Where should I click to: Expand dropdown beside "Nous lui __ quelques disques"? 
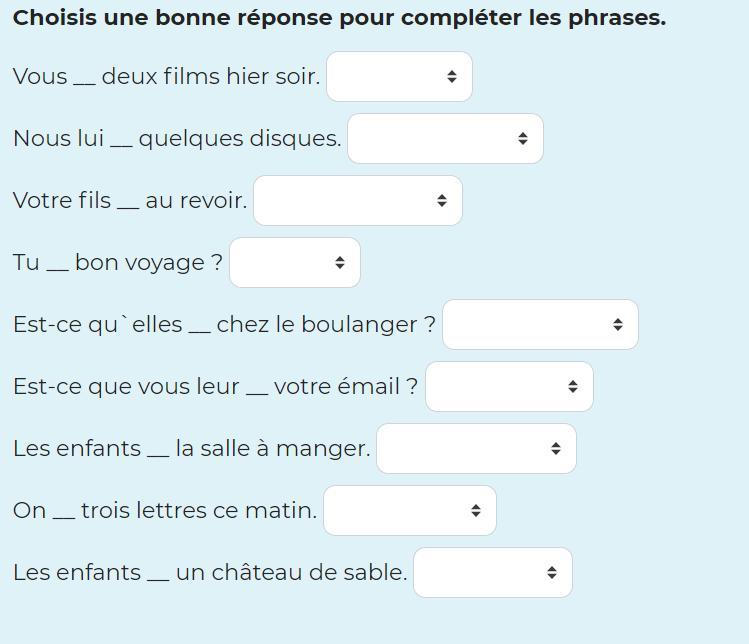tap(445, 139)
